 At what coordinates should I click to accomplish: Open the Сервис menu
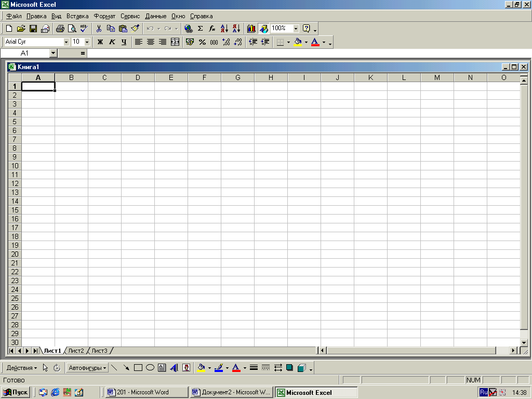[130, 16]
